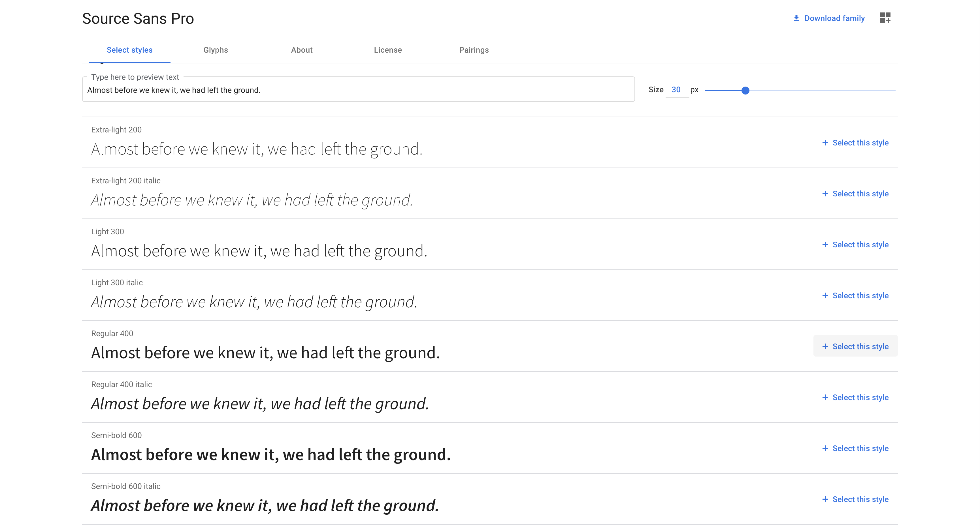Click the Extra-light 200 italic label
Viewport: 980px width, 532px height.
tap(125, 181)
